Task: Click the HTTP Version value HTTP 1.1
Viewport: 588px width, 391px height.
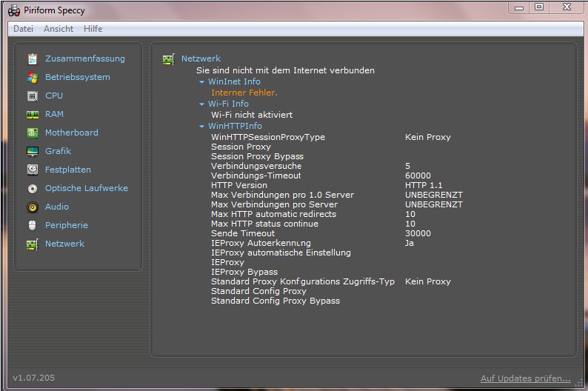Action: click(424, 185)
